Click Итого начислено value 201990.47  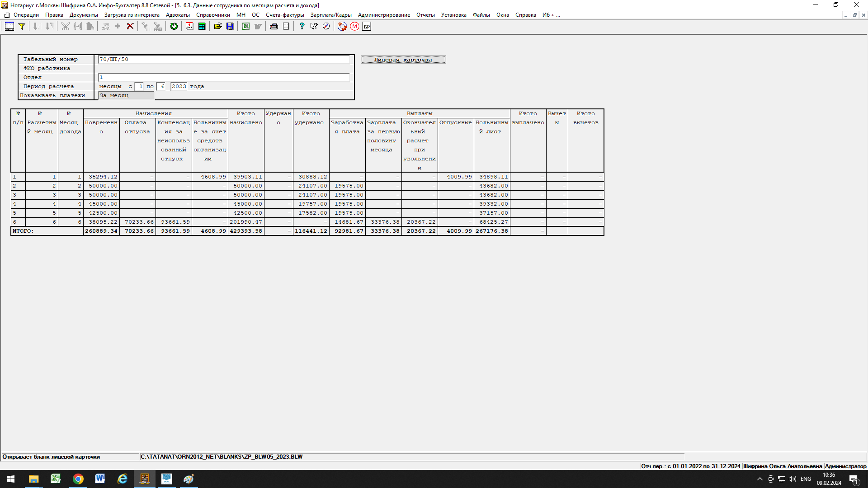pos(246,222)
